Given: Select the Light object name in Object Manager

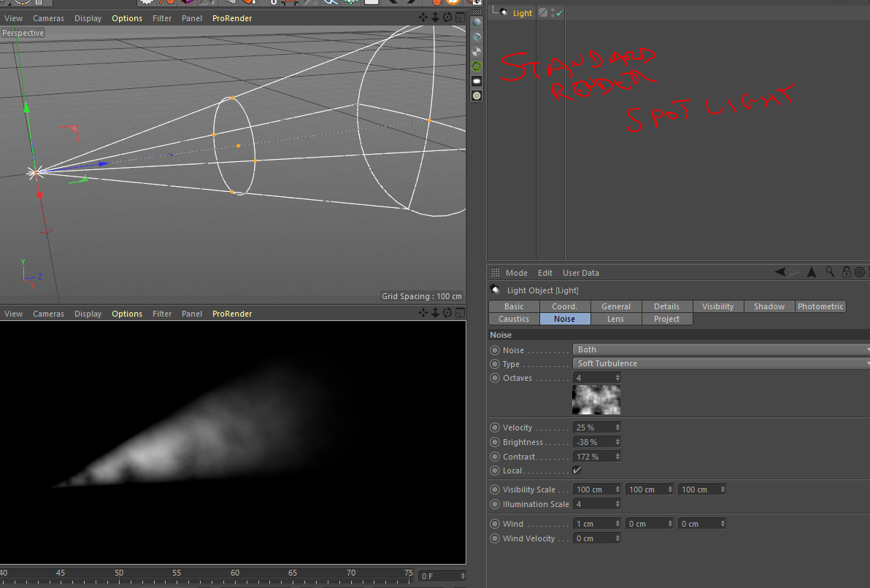Looking at the screenshot, I should (x=522, y=12).
